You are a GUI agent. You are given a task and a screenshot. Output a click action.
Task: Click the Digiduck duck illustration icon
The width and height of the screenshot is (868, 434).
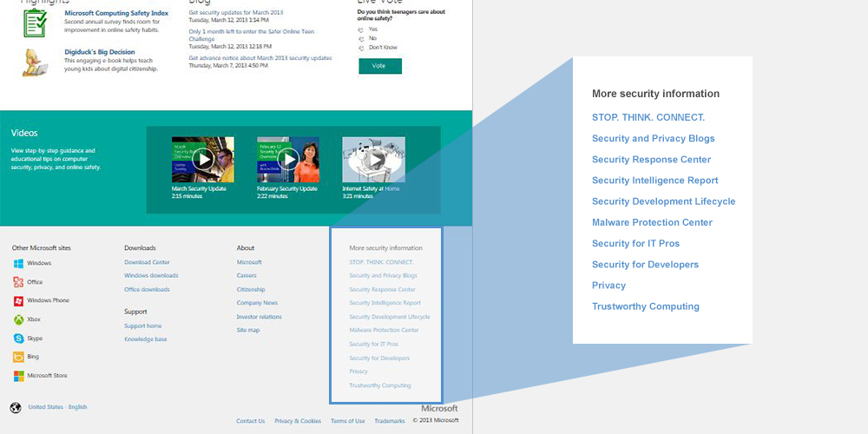[35, 62]
